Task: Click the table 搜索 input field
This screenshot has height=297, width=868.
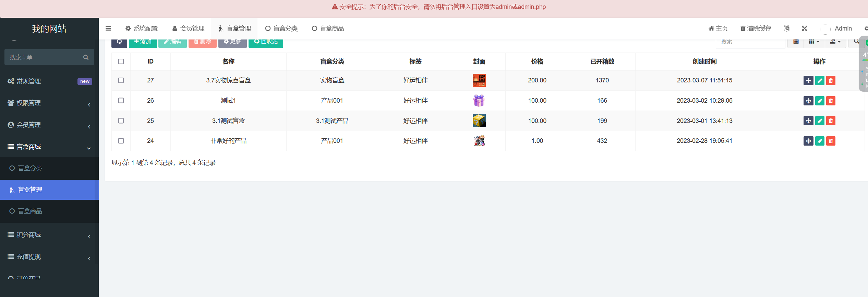Action: point(750,42)
